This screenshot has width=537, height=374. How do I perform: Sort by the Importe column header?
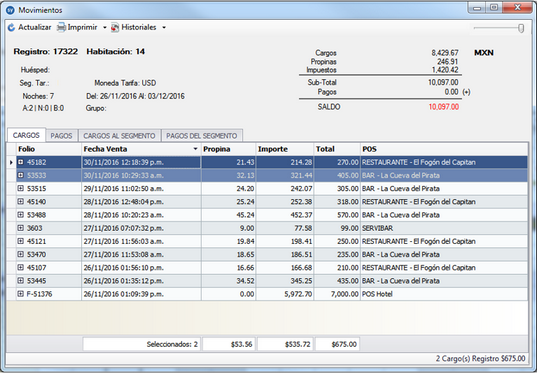(x=285, y=149)
